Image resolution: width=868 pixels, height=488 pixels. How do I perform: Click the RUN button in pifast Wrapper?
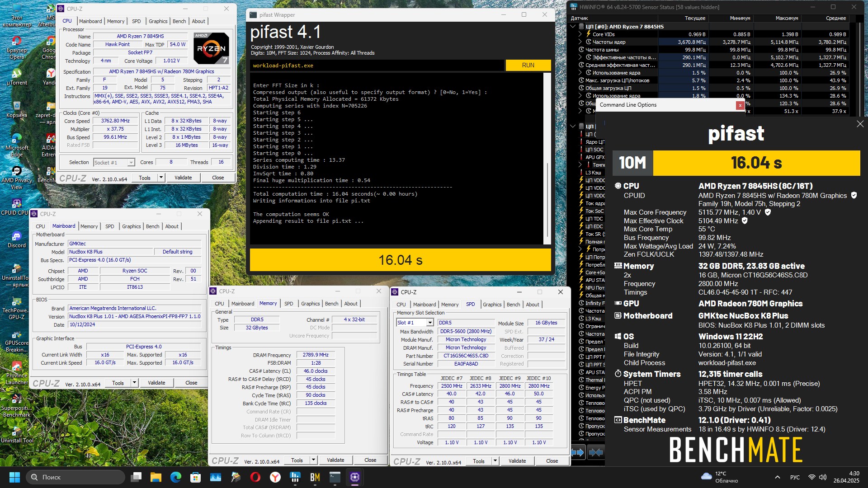click(x=528, y=65)
